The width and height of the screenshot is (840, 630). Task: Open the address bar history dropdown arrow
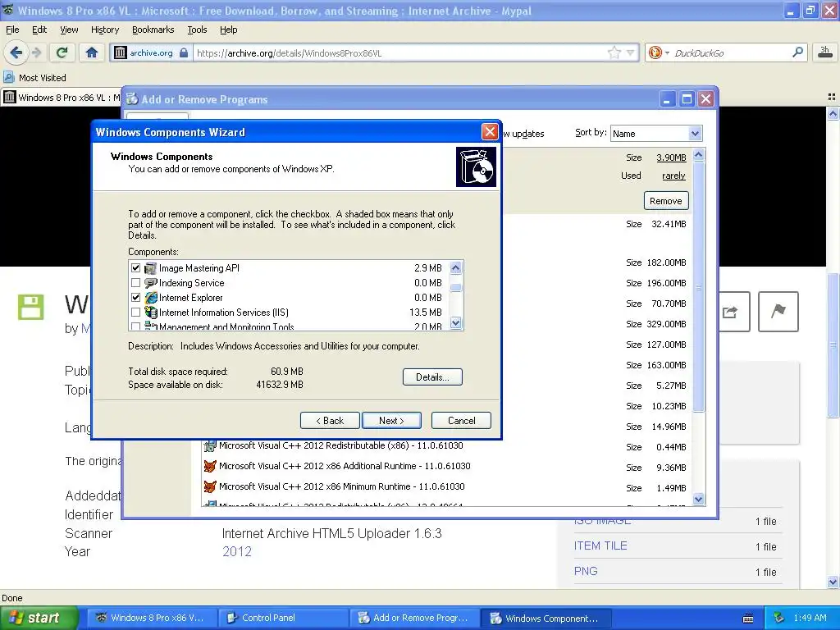coord(631,52)
